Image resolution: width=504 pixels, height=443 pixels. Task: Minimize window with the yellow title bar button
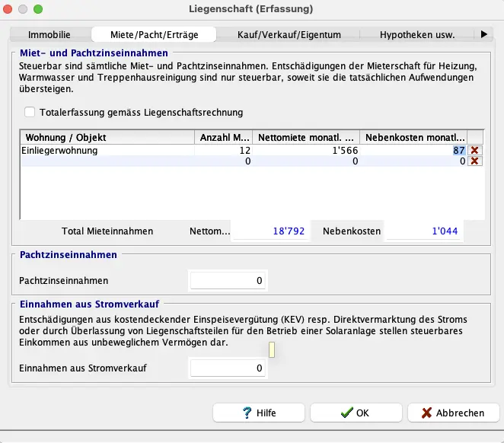point(23,8)
